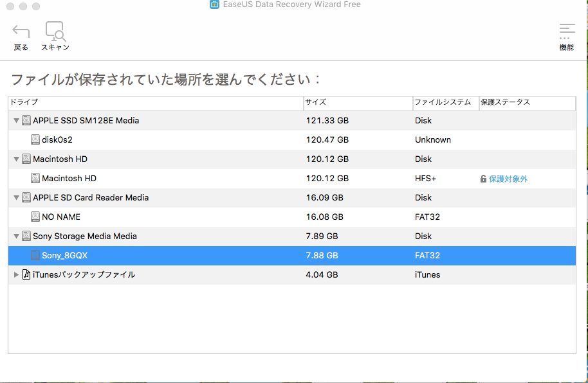Click the 4.04 GB size value
Screen dimensions: 588x383
tap(322, 274)
